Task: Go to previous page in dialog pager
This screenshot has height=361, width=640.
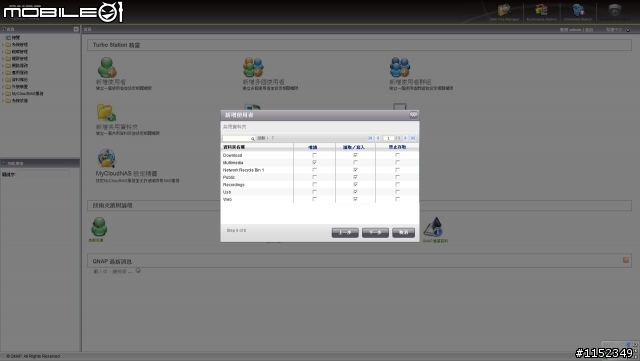Action: [x=378, y=138]
